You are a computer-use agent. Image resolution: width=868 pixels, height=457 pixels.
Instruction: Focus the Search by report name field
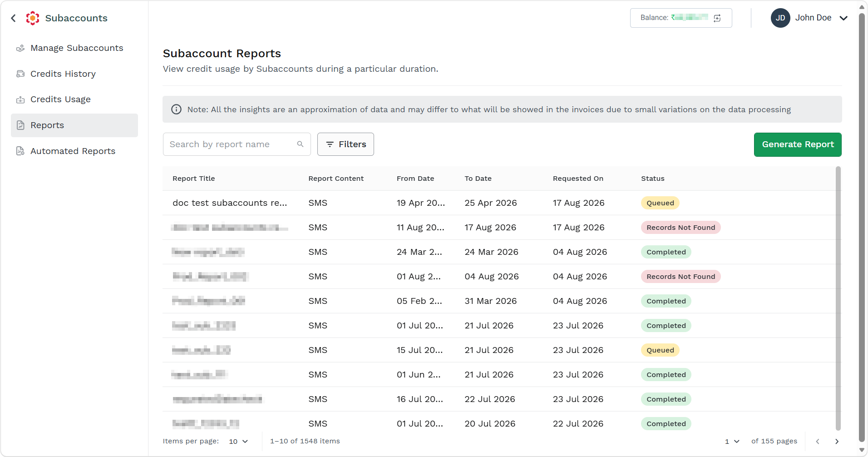coord(237,144)
